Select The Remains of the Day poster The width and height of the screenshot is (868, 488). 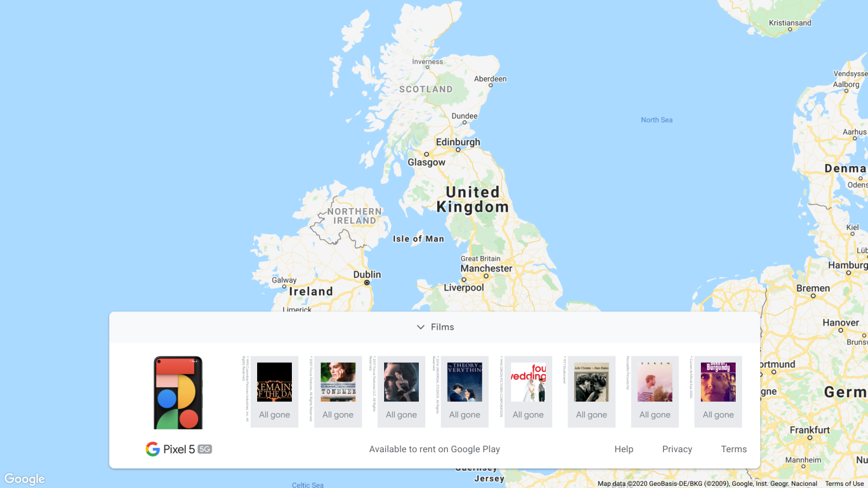[x=275, y=382]
